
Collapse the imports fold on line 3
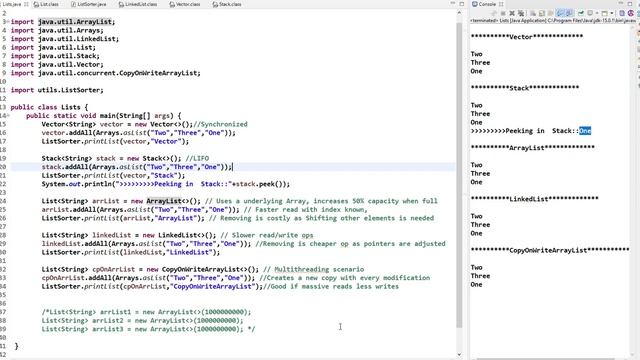(8, 22)
